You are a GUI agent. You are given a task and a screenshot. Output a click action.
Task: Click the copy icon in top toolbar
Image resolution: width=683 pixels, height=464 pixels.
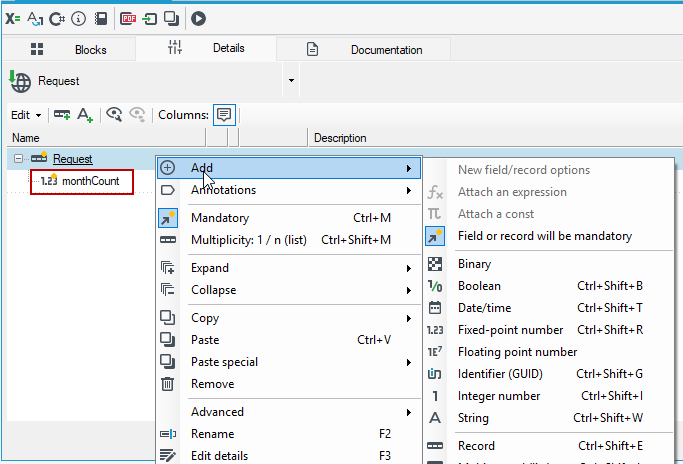click(x=172, y=19)
